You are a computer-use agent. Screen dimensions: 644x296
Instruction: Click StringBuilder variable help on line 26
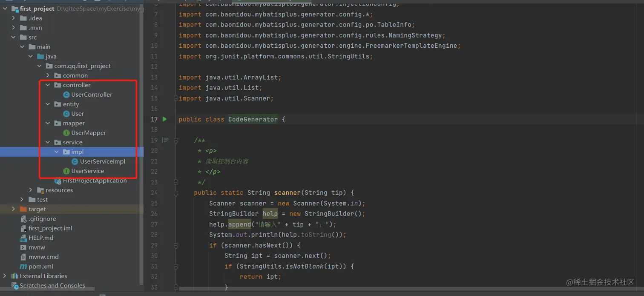click(x=270, y=214)
